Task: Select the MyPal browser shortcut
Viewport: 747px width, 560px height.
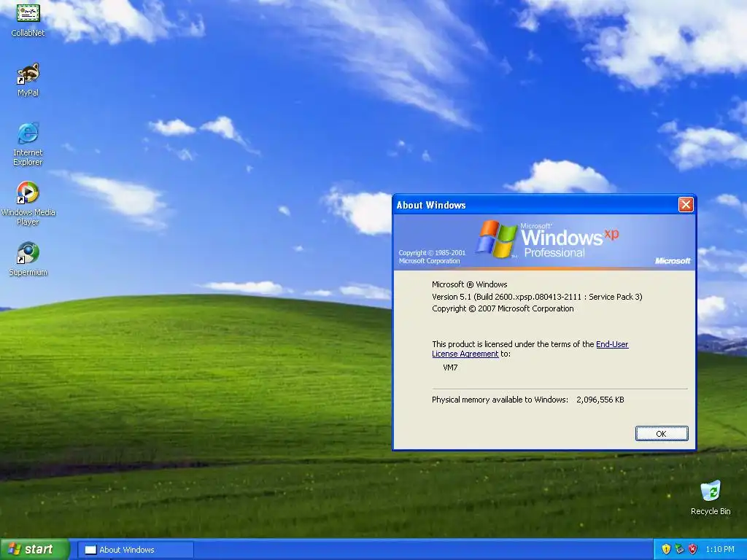Action: pos(28,79)
